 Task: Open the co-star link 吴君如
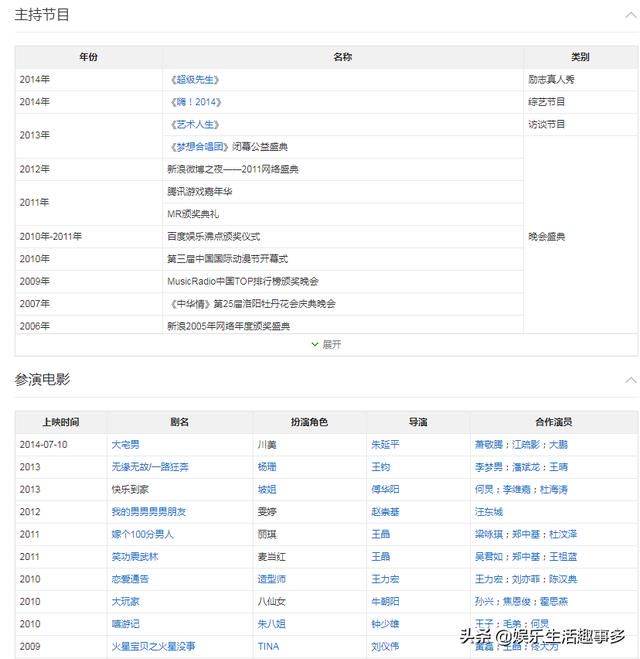click(489, 557)
